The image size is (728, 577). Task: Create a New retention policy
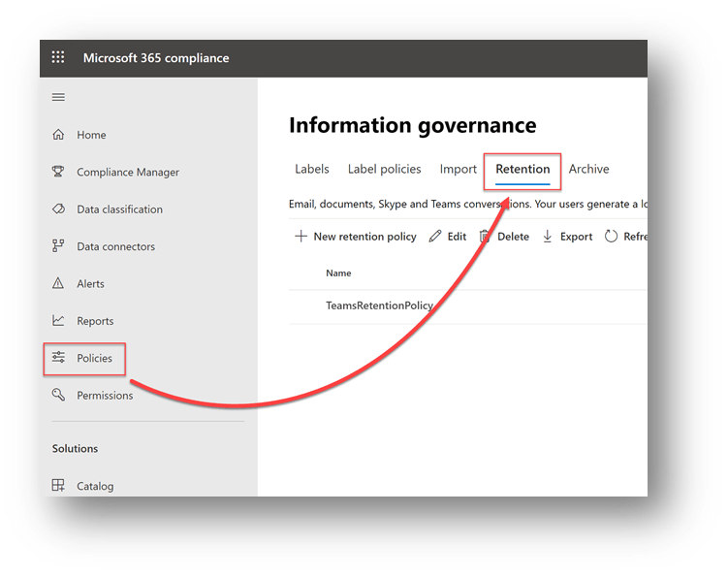(364, 237)
